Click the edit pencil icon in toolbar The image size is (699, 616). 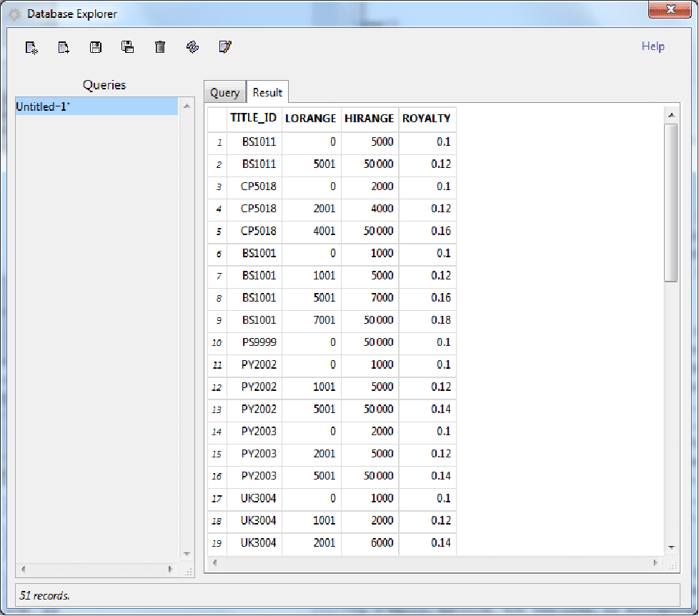click(x=225, y=48)
